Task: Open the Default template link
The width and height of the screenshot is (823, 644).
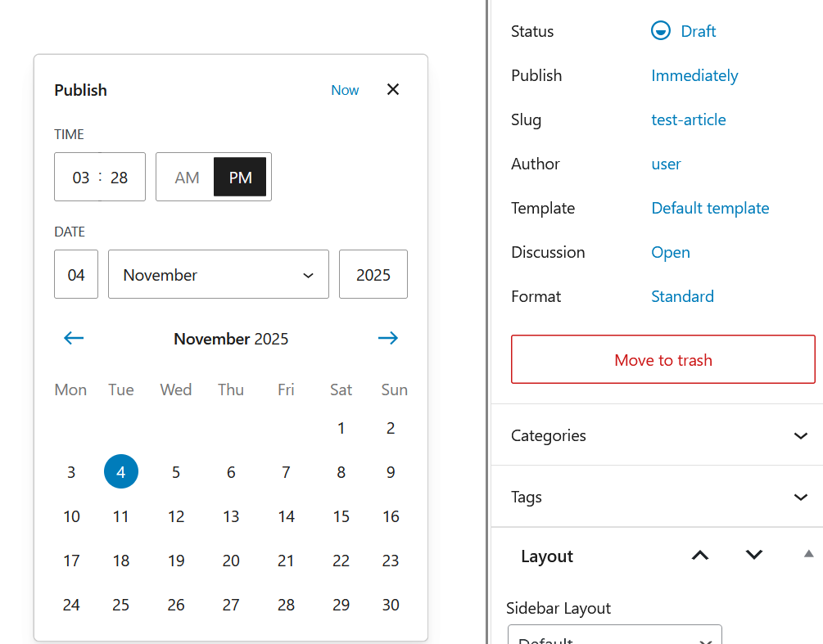Action: (x=710, y=208)
